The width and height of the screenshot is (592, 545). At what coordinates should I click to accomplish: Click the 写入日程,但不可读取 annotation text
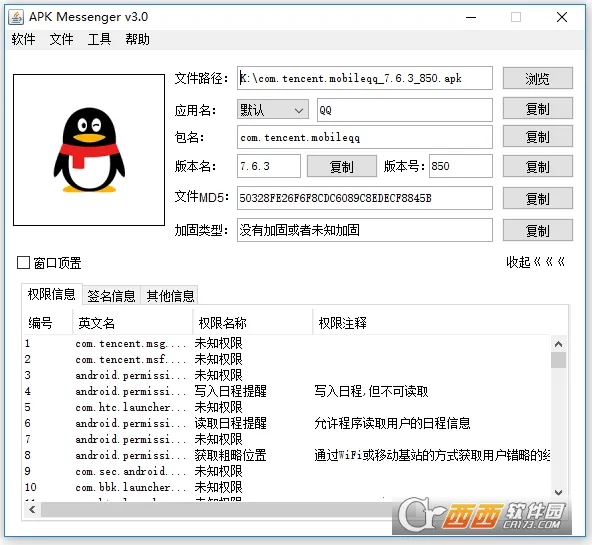coord(371,391)
